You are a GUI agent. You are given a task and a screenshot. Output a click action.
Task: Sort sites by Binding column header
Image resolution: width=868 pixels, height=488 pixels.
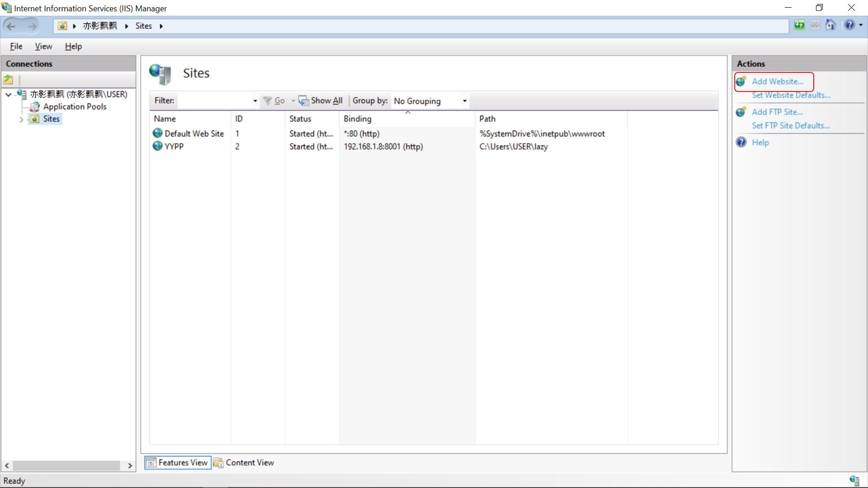click(357, 119)
